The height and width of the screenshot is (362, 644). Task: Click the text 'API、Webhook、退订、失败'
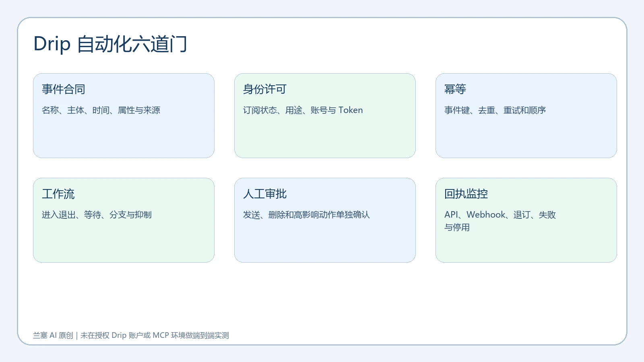pos(500,215)
